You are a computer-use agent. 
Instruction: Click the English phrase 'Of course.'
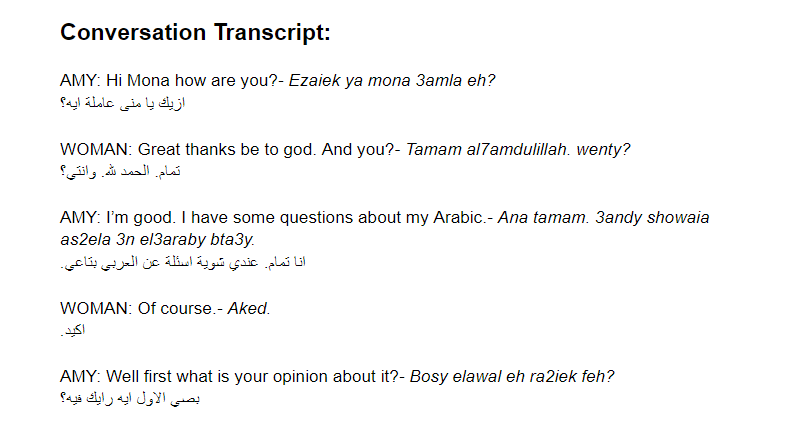click(175, 308)
